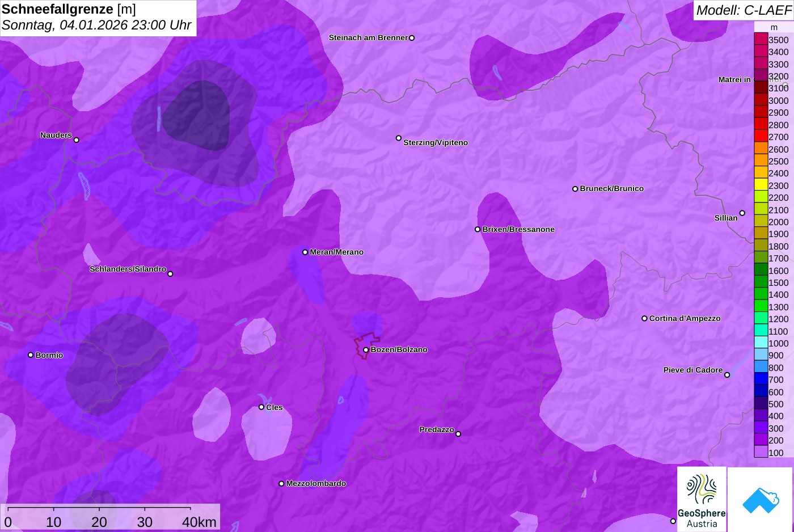Screen dimensions: 794x532
Task: Click the 2000 legend value label
Action: pos(779,222)
